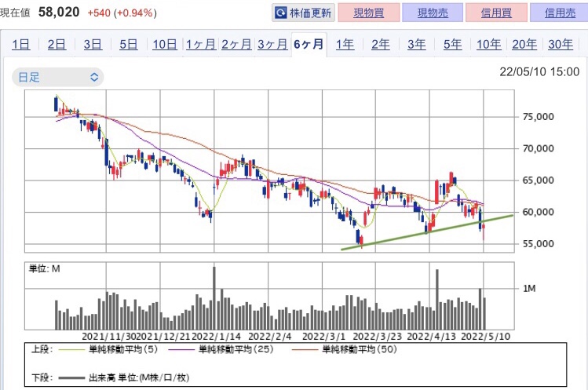Click the tallest volume bar near 2022/1/14
The width and height of the screenshot is (588, 390).
point(214,297)
